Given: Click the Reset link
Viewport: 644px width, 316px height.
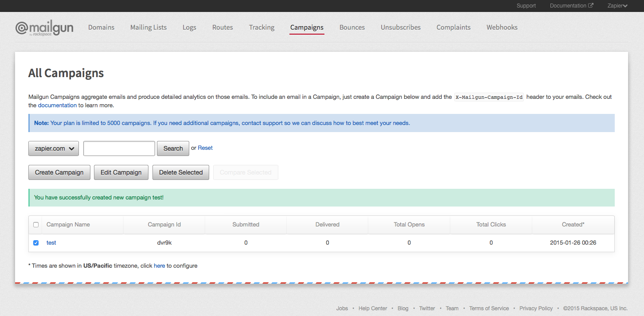Looking at the screenshot, I should click(x=206, y=148).
